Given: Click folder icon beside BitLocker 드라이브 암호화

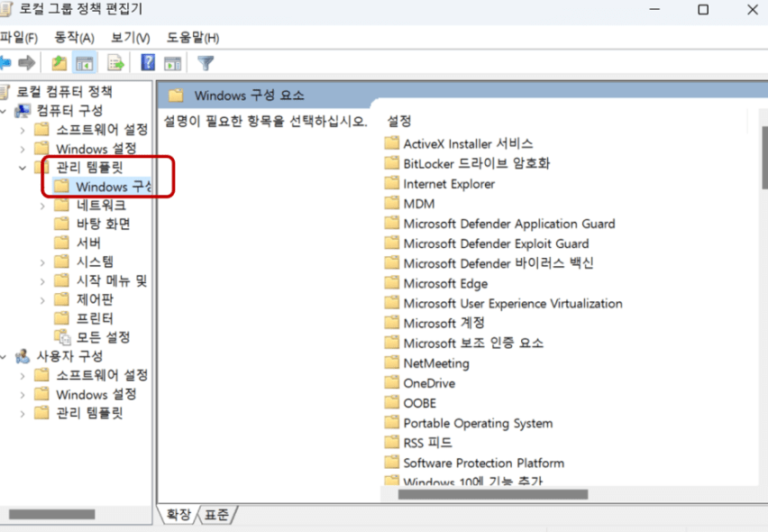Looking at the screenshot, I should [392, 162].
